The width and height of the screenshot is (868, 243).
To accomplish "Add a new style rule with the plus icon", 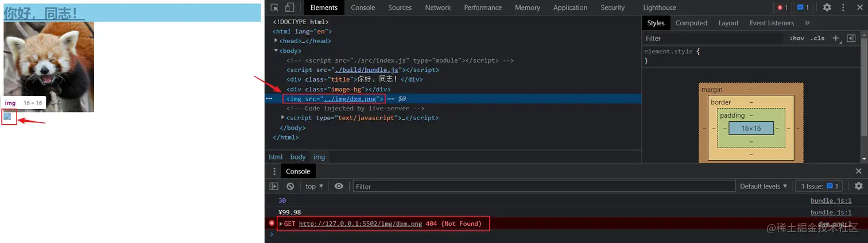I will (836, 38).
